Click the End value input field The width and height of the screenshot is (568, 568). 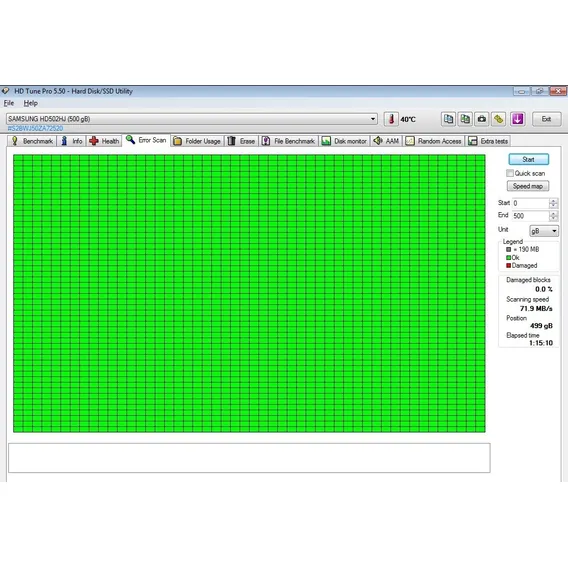531,216
